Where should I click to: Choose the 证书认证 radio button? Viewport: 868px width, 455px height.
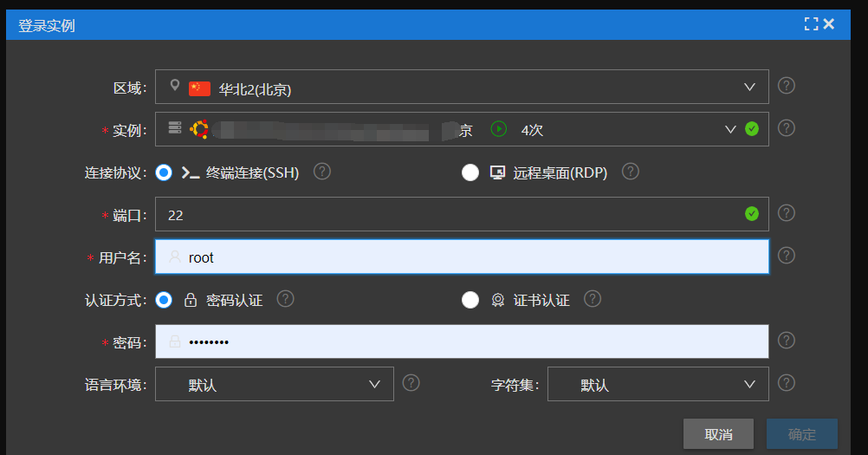click(x=470, y=300)
